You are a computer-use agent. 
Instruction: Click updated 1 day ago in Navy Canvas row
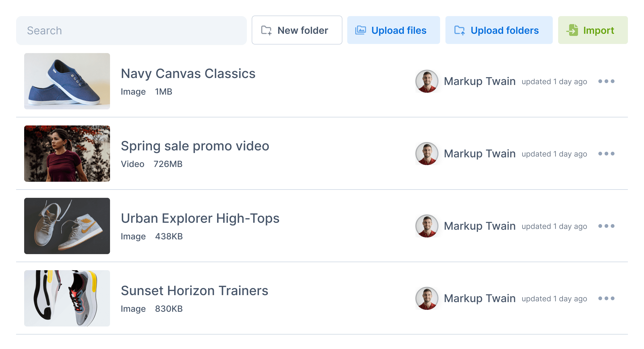tap(554, 82)
